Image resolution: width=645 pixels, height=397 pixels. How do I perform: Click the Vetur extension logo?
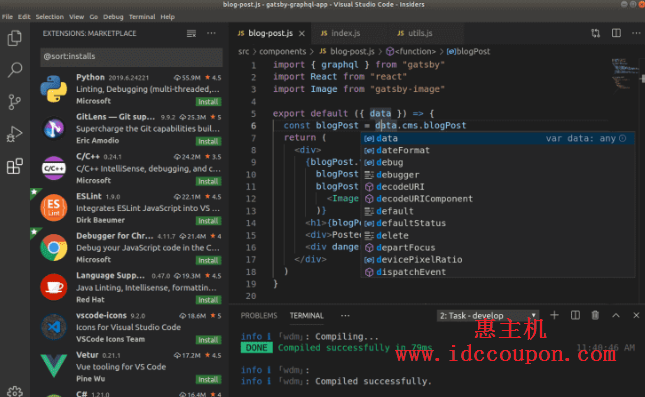point(54,366)
